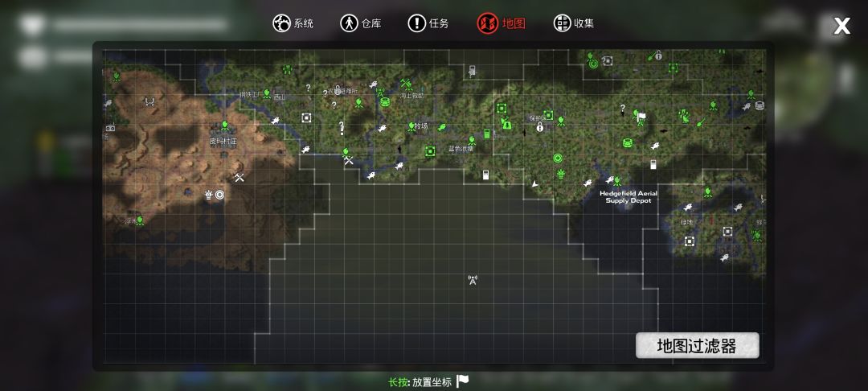Select the white flag waypoint marker
868x391 pixels.
[641, 117]
